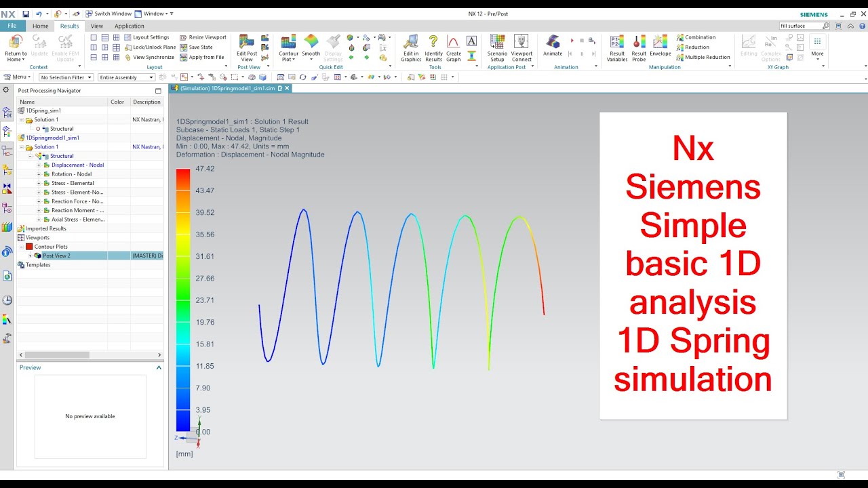
Task: Collapse the Preview panel
Action: pyautogui.click(x=159, y=367)
